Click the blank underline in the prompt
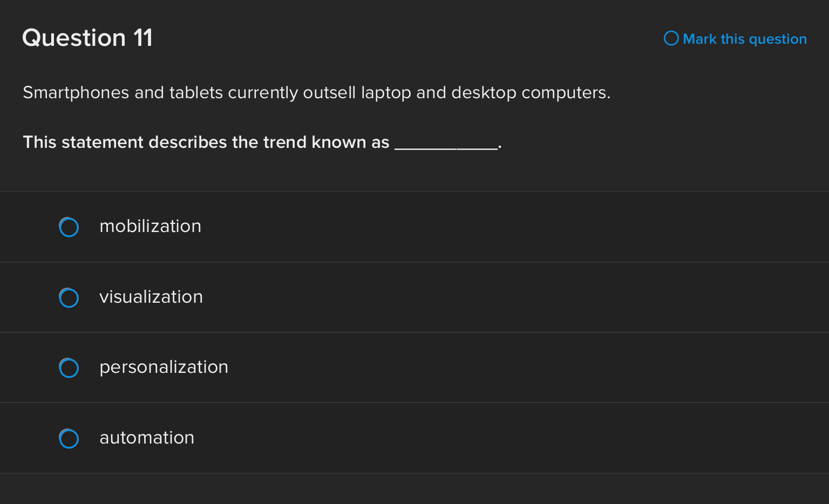The width and height of the screenshot is (829, 504). (446, 145)
